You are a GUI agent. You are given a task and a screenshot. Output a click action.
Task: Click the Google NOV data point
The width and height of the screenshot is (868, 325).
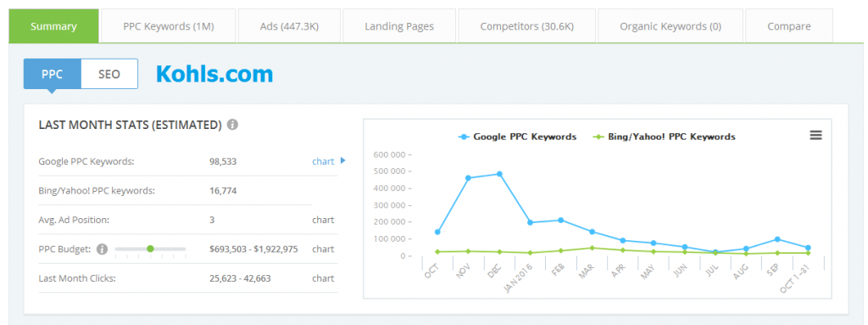(x=468, y=178)
